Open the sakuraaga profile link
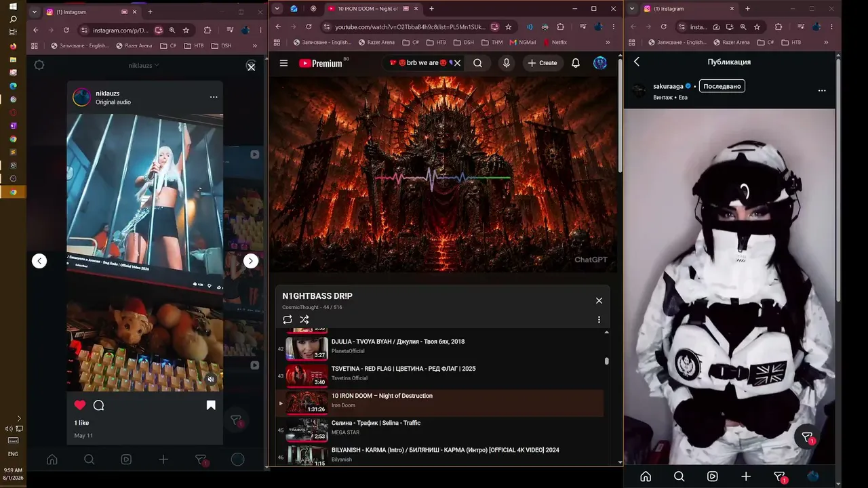Screen dimensions: 868x488 tap(668, 86)
